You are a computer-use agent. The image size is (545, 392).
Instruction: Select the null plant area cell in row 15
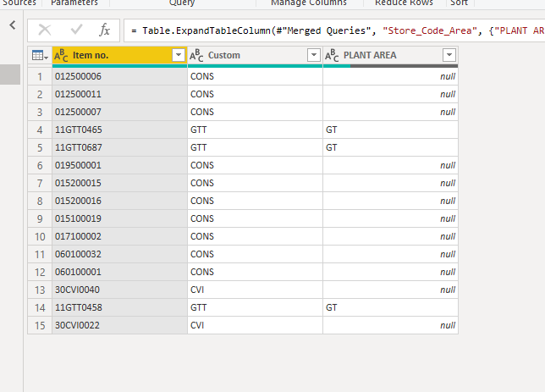point(390,325)
